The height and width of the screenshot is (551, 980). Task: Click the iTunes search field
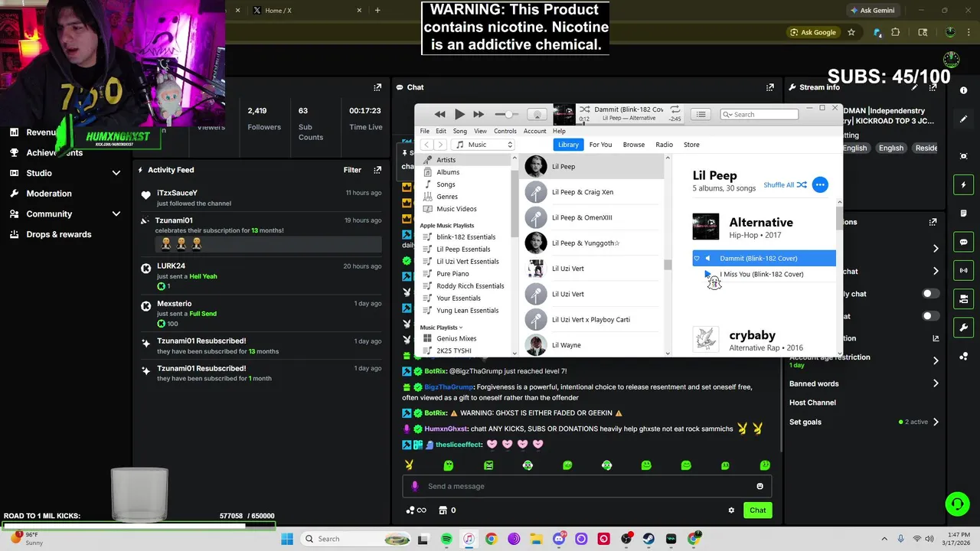759,114
